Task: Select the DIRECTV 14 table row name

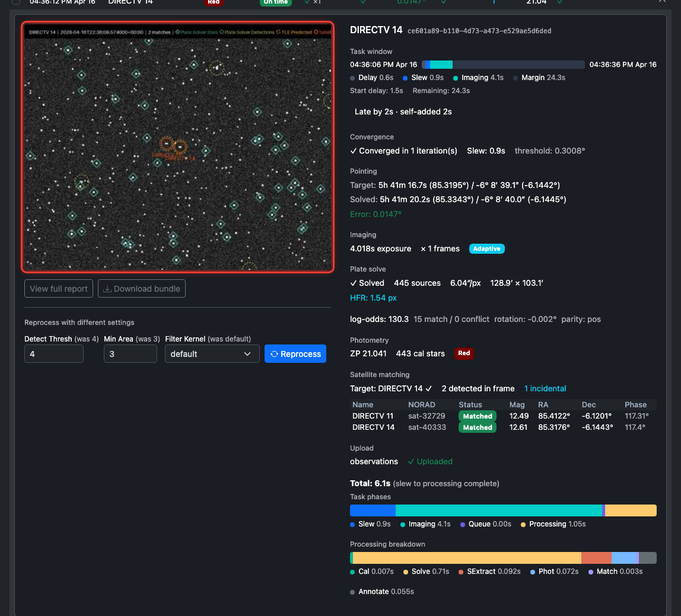Action: (374, 427)
